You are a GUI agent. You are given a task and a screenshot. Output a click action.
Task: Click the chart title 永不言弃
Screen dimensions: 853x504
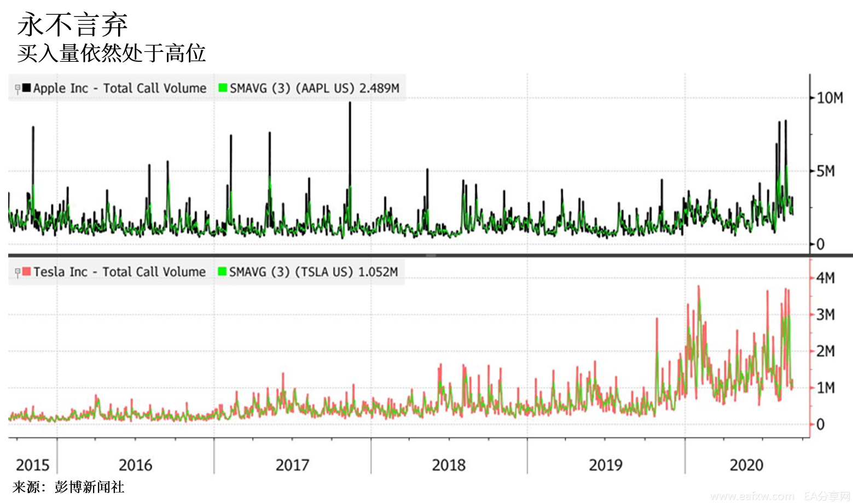coord(72,25)
